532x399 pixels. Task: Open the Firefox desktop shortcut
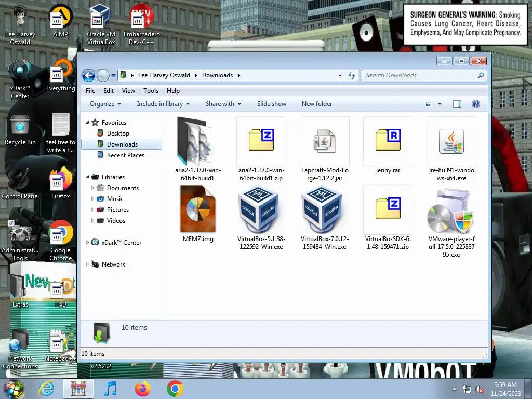[60, 183]
